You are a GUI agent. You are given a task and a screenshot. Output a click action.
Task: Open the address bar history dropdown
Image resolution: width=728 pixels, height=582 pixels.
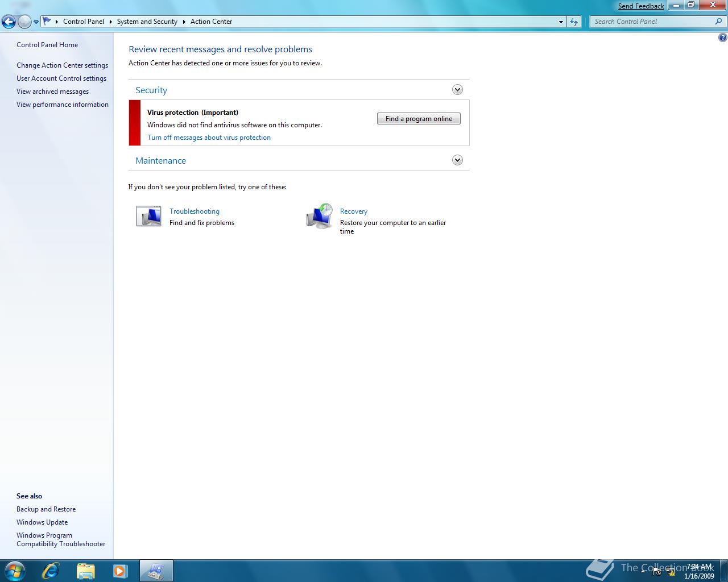coord(561,22)
